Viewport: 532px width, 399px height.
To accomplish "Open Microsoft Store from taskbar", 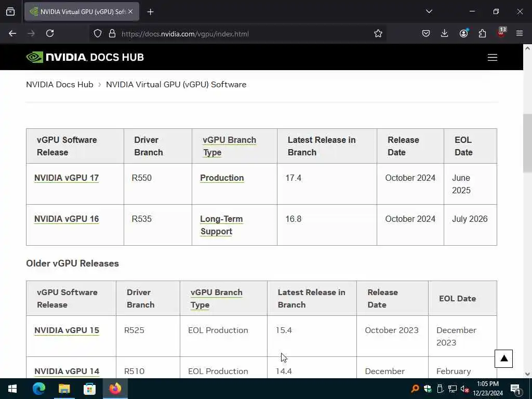I will click(x=89, y=389).
